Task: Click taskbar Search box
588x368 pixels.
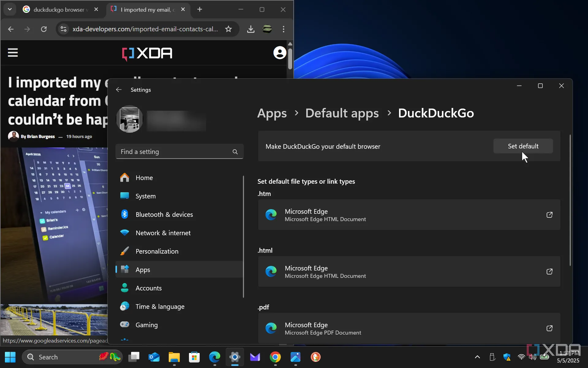Action: pyautogui.click(x=72, y=357)
